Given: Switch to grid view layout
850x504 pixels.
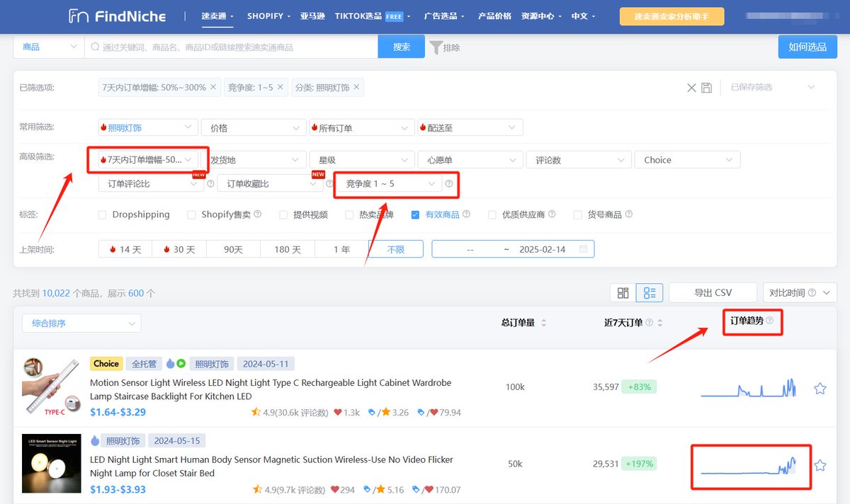Looking at the screenshot, I should (x=623, y=292).
